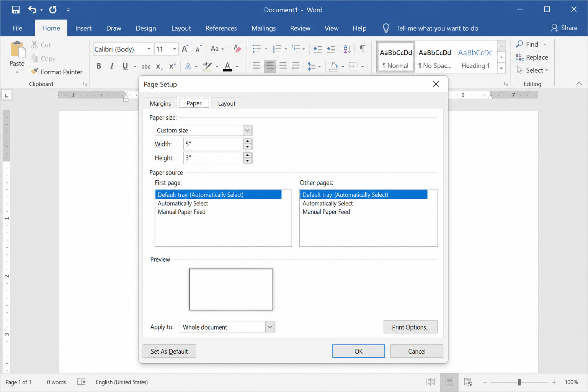Justify the paragraph text

(296, 66)
